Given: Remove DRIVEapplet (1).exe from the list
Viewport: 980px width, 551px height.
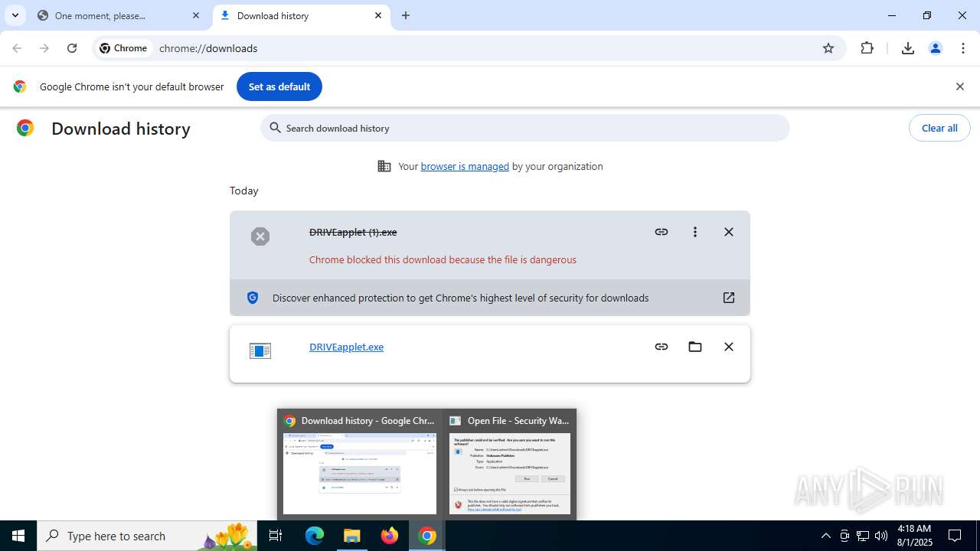Looking at the screenshot, I should click(x=729, y=232).
